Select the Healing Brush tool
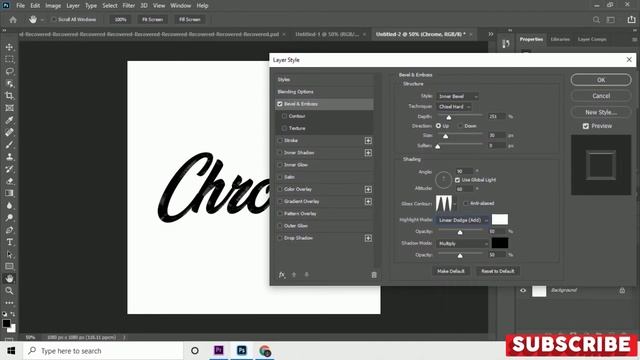The image size is (640, 360). pos(9,132)
